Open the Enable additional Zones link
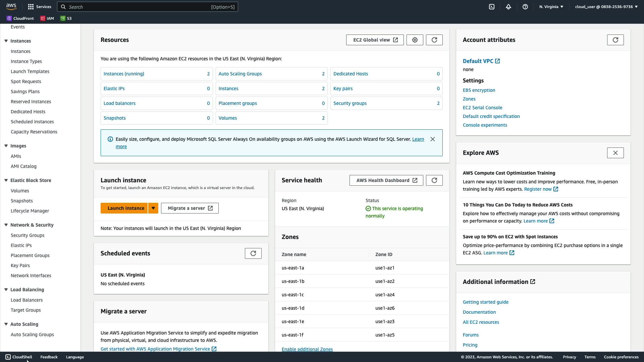 307,349
